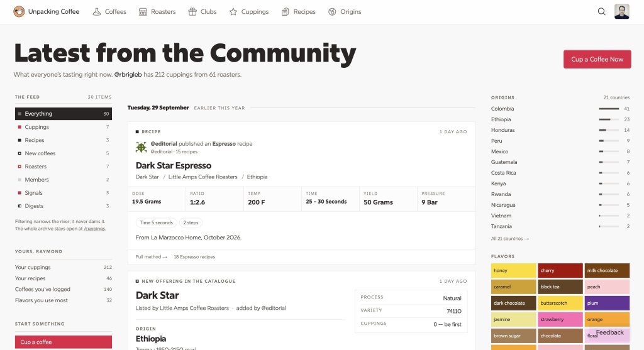
Task: Open Your recipes
Action: [64, 278]
